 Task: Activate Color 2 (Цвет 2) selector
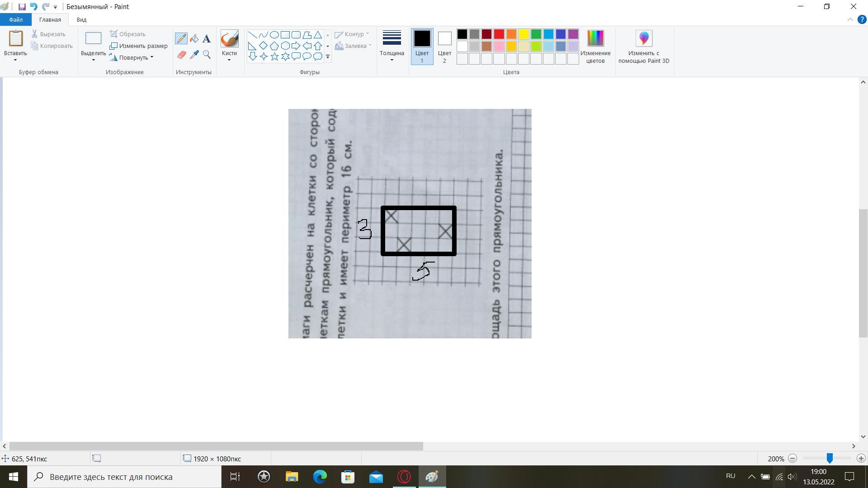pos(444,47)
